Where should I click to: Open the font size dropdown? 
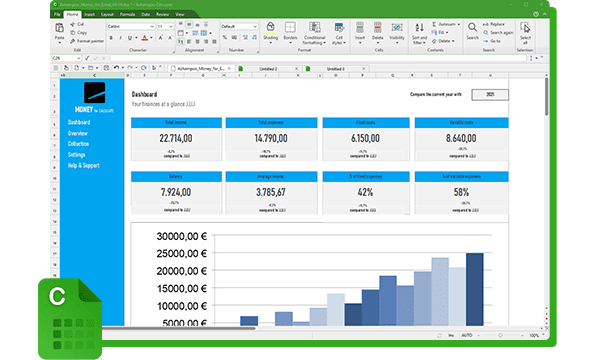[x=171, y=26]
